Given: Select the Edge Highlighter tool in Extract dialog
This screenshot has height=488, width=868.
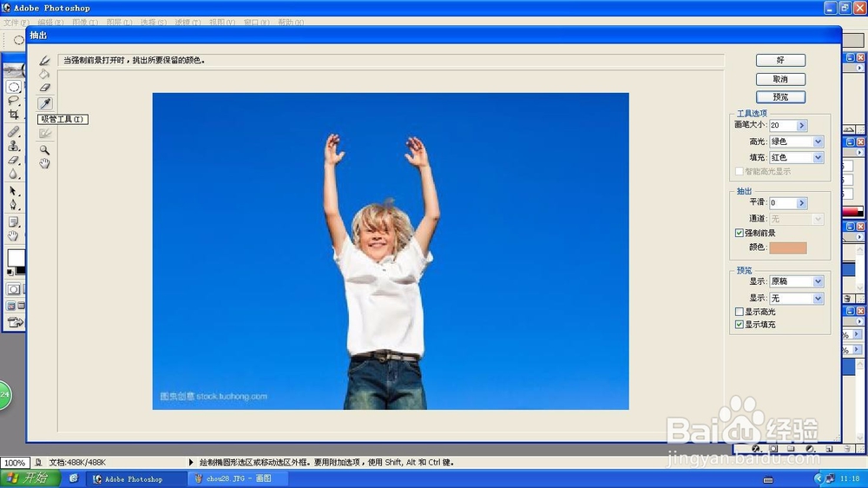Looking at the screenshot, I should pos(45,61).
